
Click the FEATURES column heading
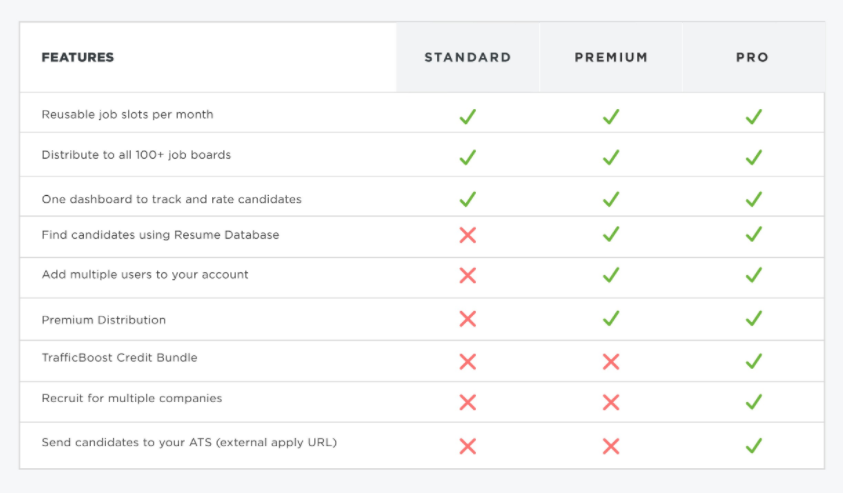78,58
